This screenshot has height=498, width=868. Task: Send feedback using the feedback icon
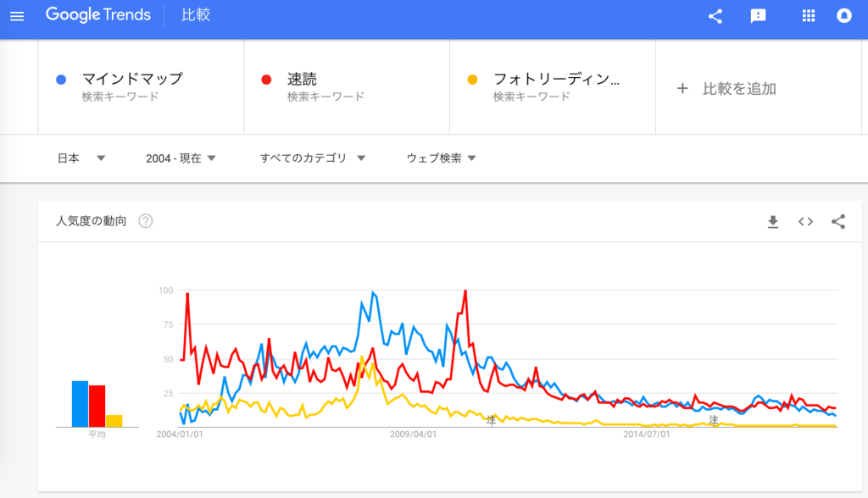tap(756, 14)
